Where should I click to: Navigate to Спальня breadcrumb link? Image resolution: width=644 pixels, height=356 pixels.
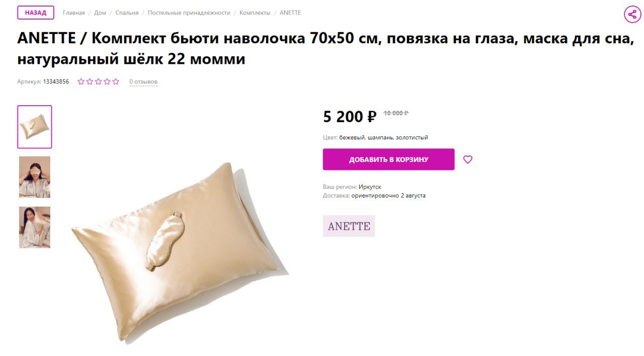[127, 13]
